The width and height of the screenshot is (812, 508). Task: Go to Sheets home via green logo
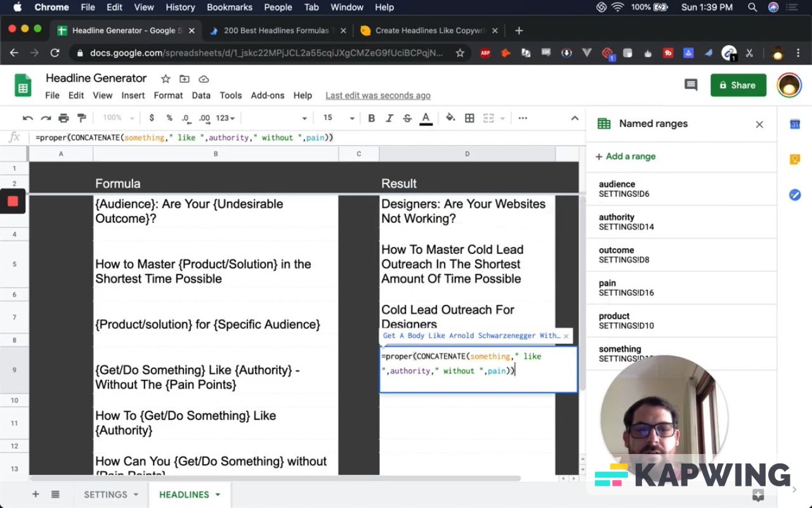pyautogui.click(x=23, y=86)
